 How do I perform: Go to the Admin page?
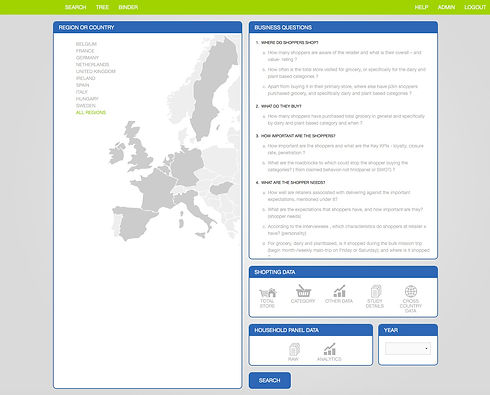(446, 7)
